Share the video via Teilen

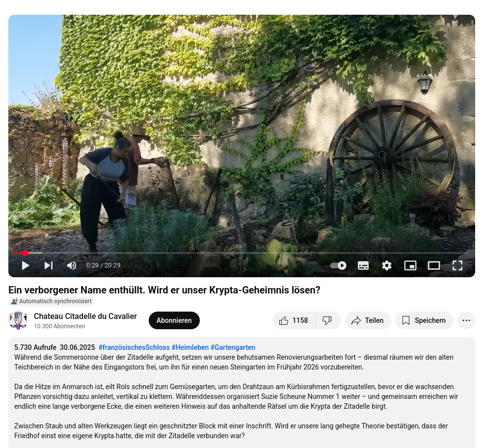(x=368, y=320)
